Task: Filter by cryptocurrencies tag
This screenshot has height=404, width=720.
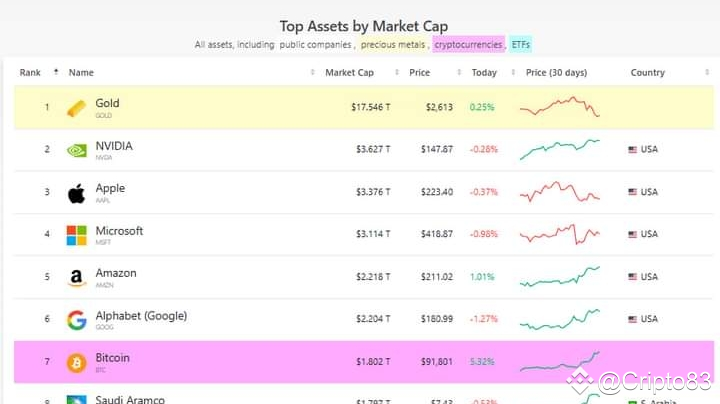Action: coord(468,45)
